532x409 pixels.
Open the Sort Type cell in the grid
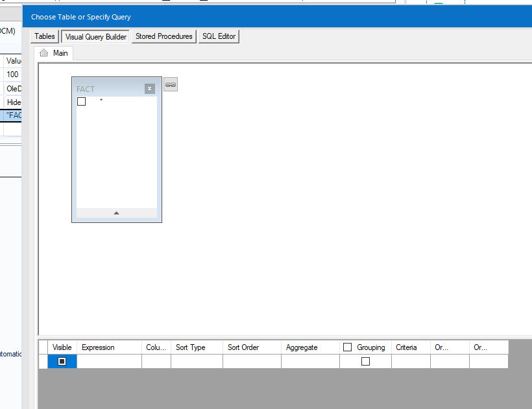(197, 361)
